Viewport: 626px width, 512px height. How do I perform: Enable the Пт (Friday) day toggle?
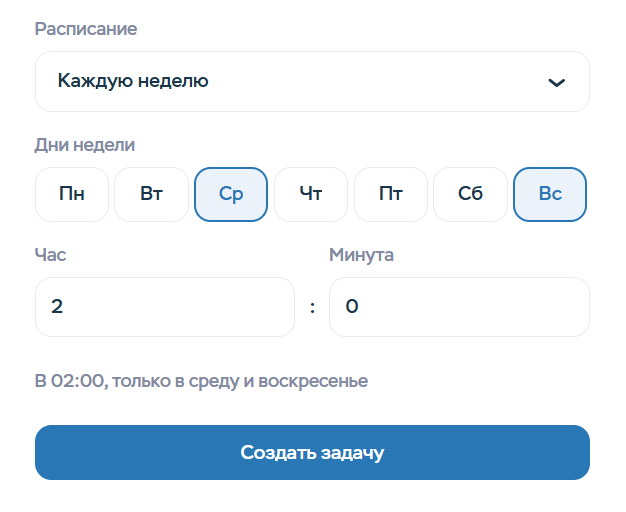click(391, 194)
